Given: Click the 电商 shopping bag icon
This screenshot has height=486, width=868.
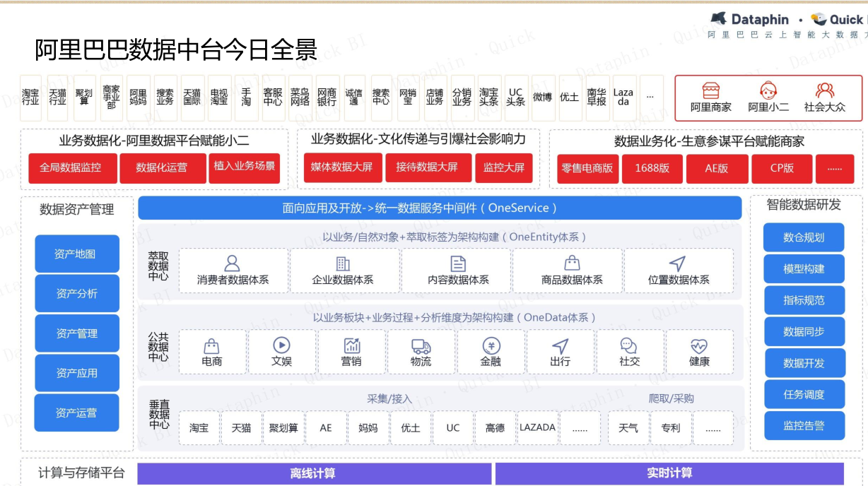Looking at the screenshot, I should 211,345.
